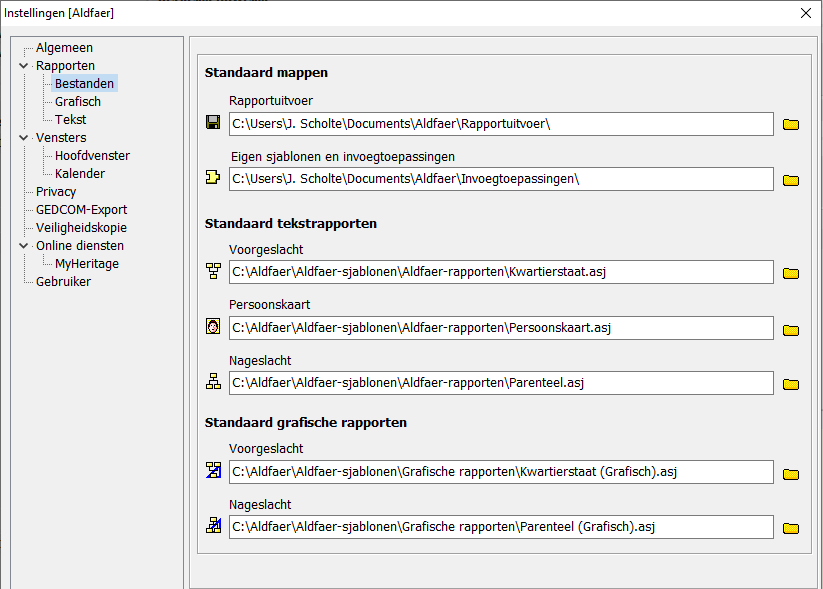
Task: Select MyHeritage under Online diensten
Action: pos(87,264)
